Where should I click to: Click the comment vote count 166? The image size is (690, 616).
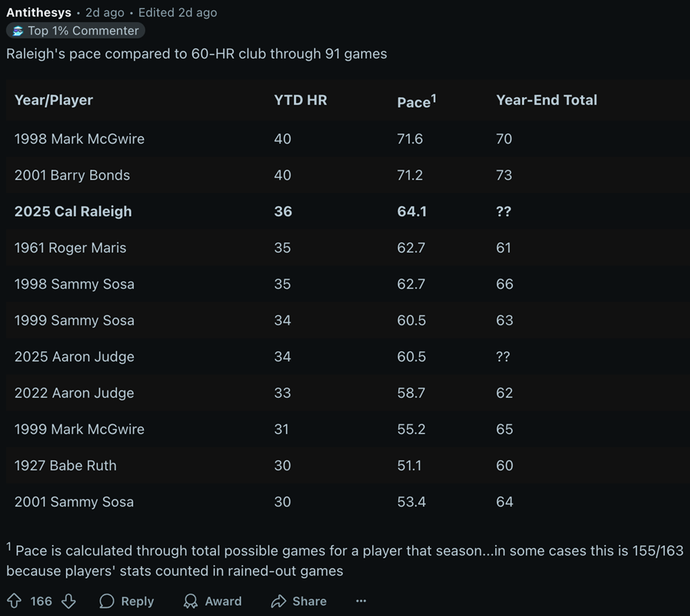41,601
